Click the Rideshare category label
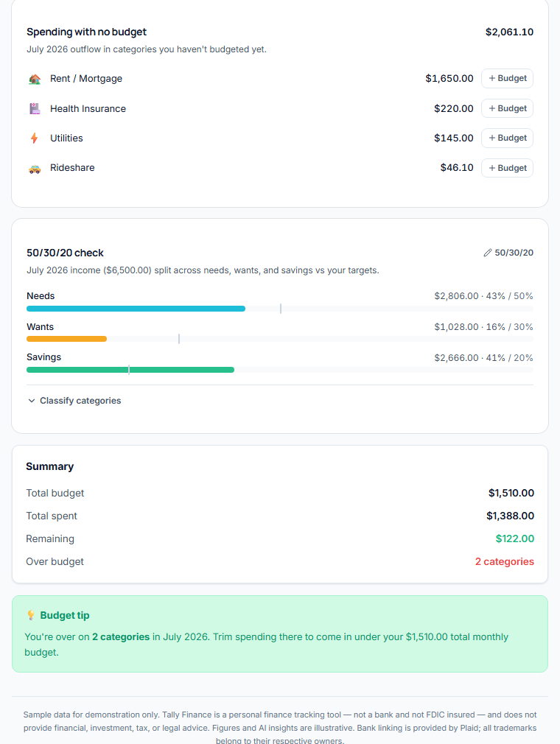This screenshot has width=560, height=744. tap(72, 167)
